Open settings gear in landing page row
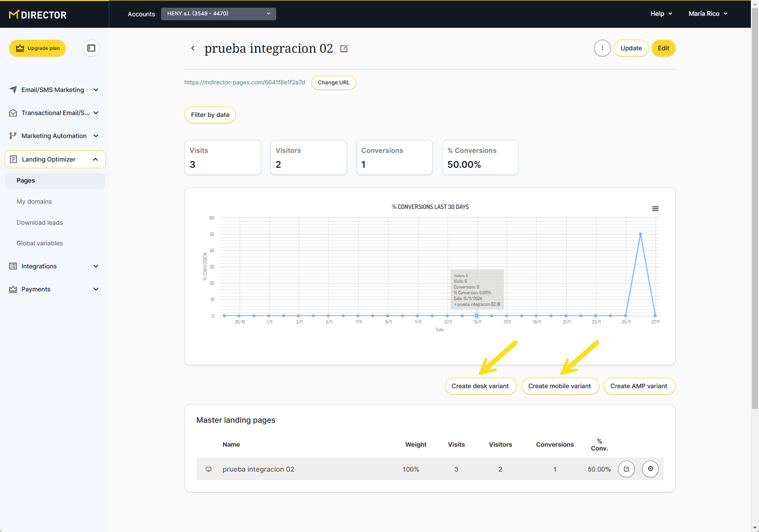759x532 pixels. [650, 469]
